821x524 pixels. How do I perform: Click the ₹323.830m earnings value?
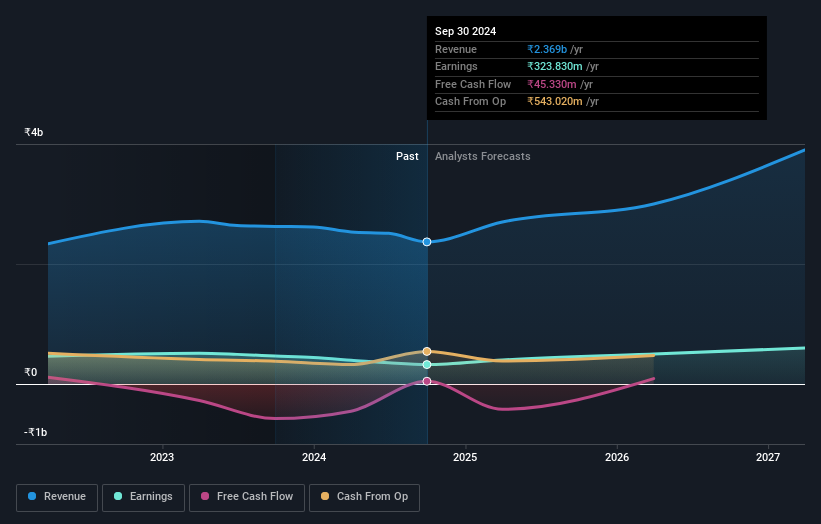click(554, 66)
